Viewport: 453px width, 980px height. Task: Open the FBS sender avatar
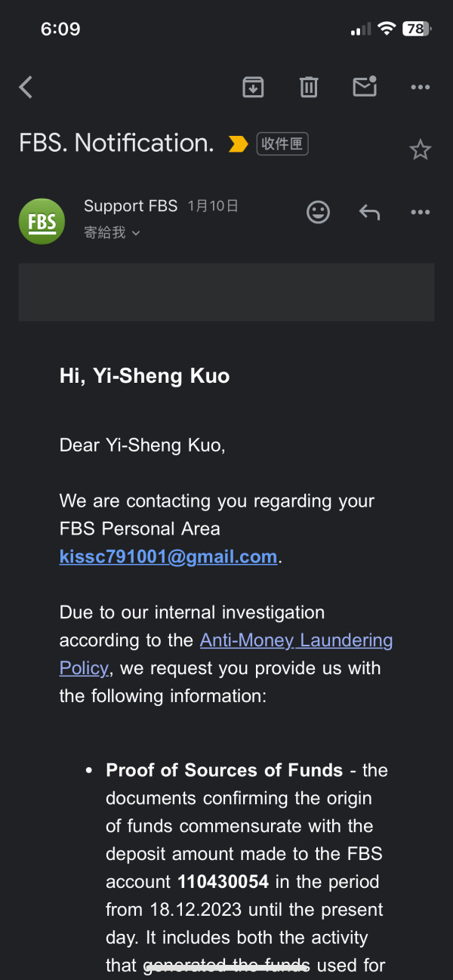(x=42, y=221)
